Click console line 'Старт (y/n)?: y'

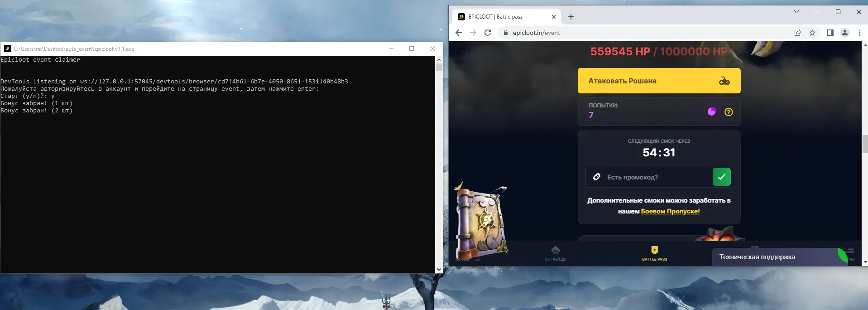[28, 96]
